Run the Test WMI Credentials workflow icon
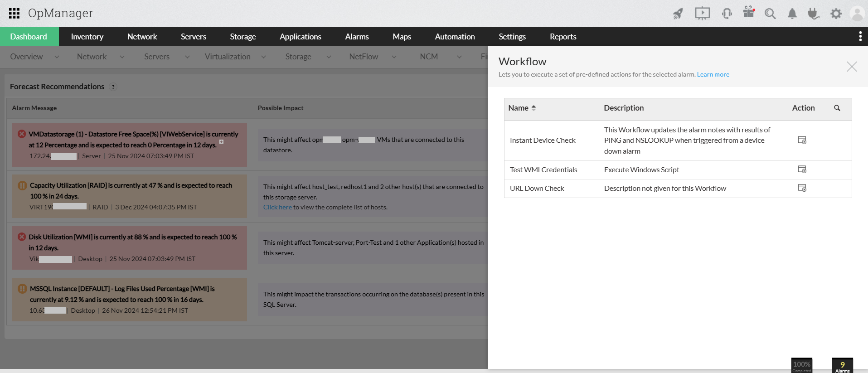Screen dimensions: 868x373 pyautogui.click(x=802, y=170)
